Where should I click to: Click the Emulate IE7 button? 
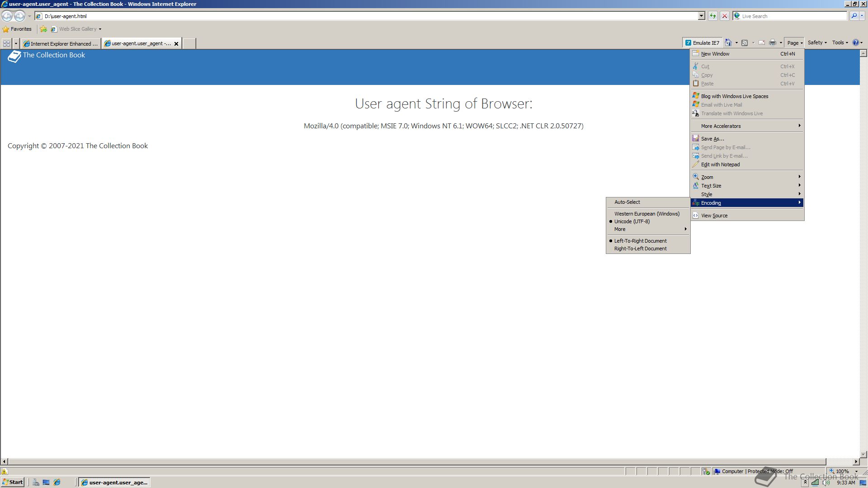[x=702, y=43]
